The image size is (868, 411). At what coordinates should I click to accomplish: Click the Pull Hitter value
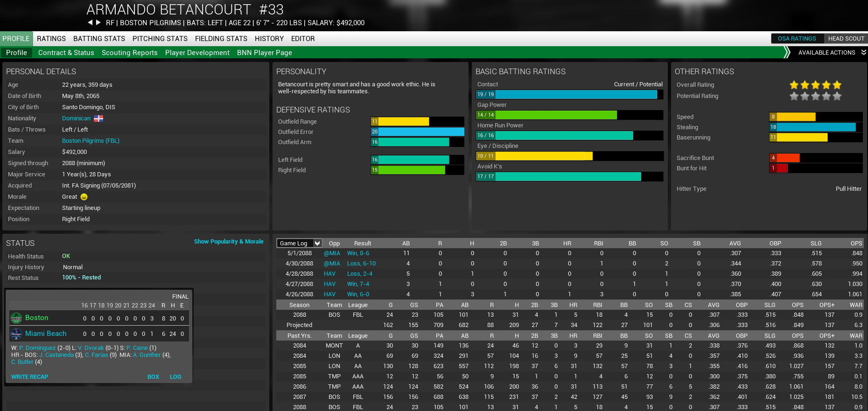(848, 189)
